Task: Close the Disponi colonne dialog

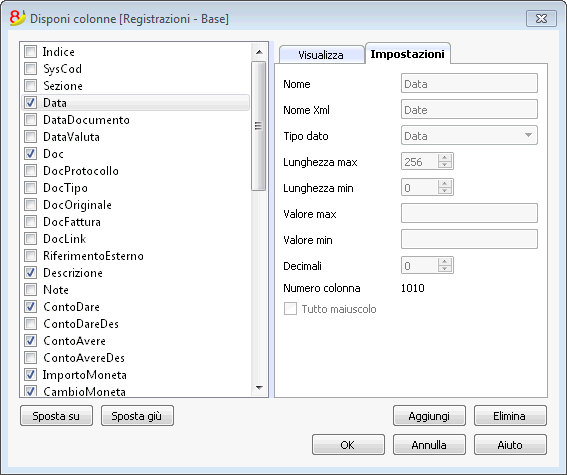Action: pyautogui.click(x=541, y=18)
